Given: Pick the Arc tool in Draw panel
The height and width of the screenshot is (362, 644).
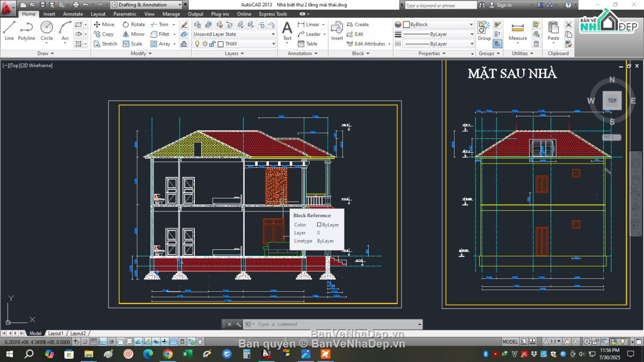Looking at the screenshot, I should coord(65,31).
